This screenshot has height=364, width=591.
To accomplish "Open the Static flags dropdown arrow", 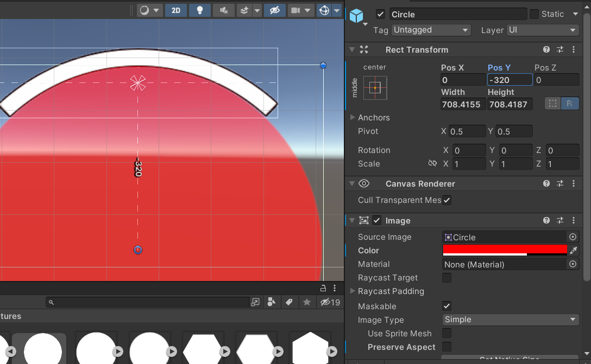I will pos(576,14).
